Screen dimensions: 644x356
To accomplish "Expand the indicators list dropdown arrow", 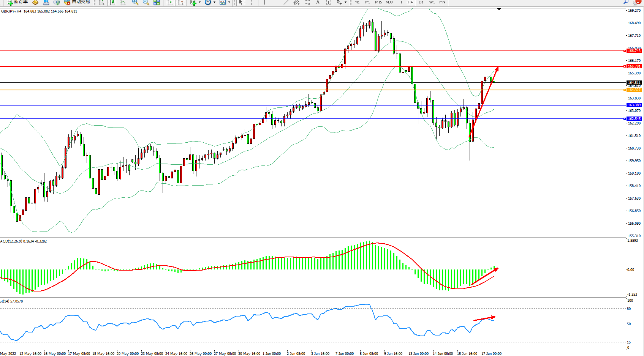I will click(x=200, y=2).
